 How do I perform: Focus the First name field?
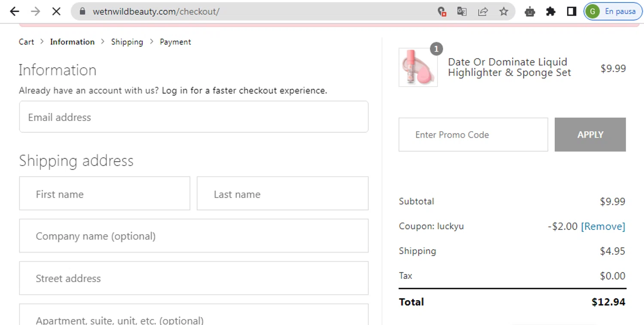pos(104,193)
